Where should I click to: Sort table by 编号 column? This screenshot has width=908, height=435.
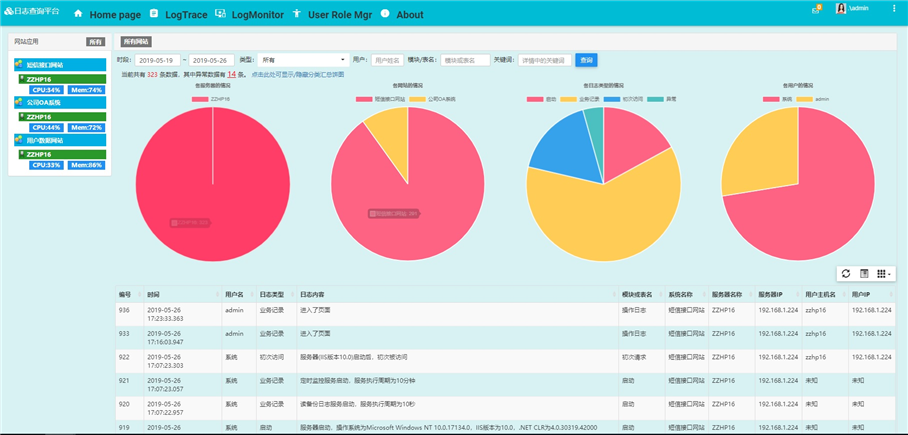coord(128,294)
